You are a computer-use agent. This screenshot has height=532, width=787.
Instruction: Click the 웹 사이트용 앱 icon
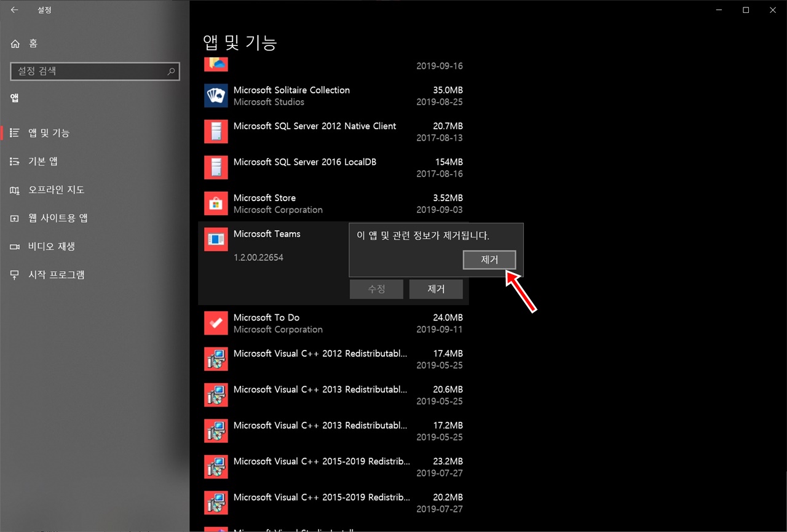click(15, 218)
